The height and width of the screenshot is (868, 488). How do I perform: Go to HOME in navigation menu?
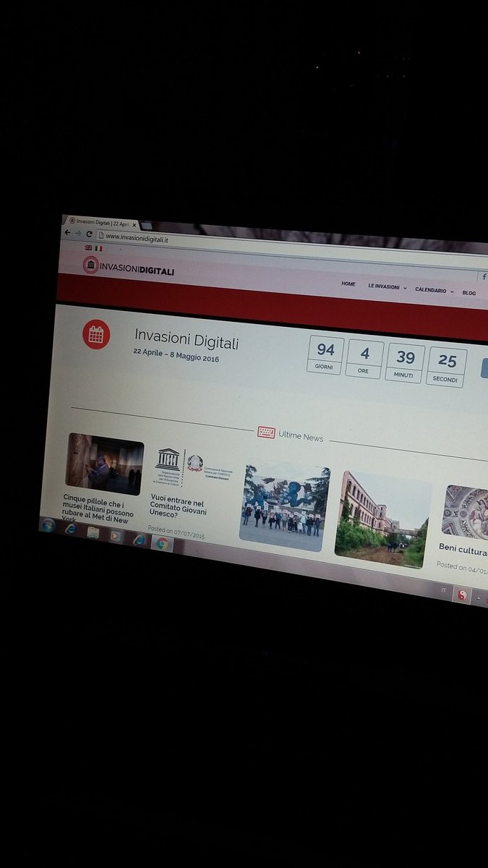[348, 284]
